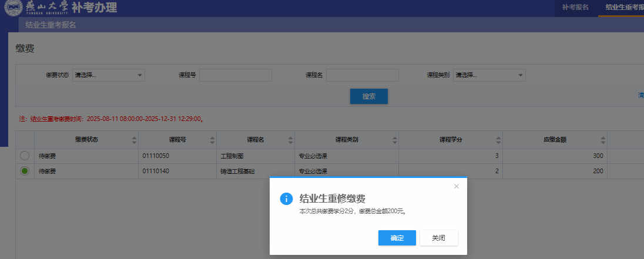644x259 pixels.
Task: Switch to the 补考报名 tab
Action: coord(575,8)
